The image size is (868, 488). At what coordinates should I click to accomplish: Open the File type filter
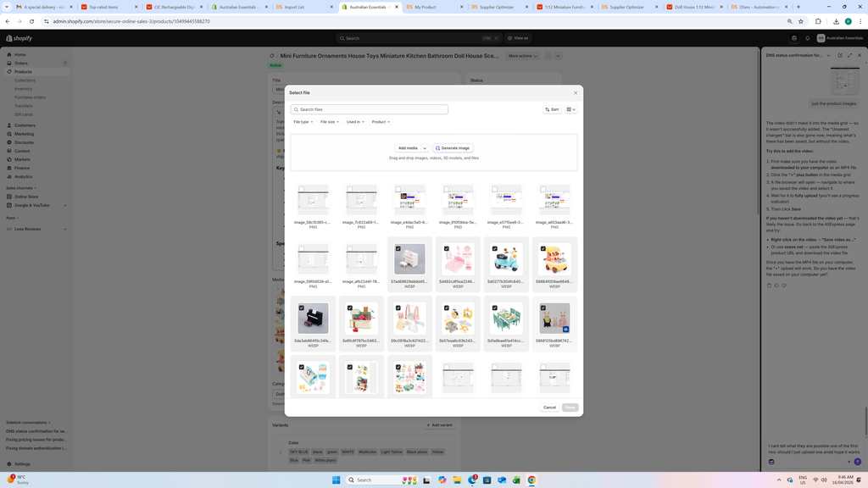303,122
